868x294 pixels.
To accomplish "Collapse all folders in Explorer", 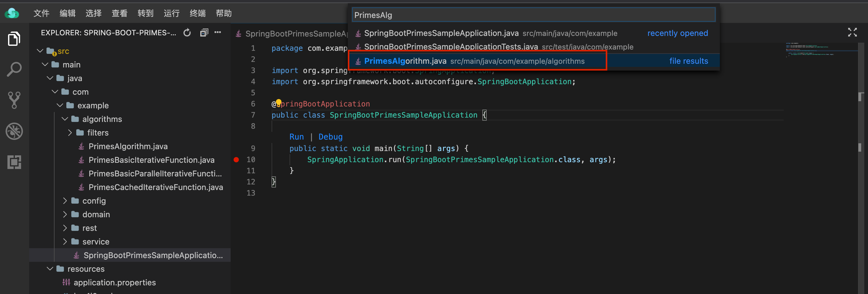I will pos(204,32).
